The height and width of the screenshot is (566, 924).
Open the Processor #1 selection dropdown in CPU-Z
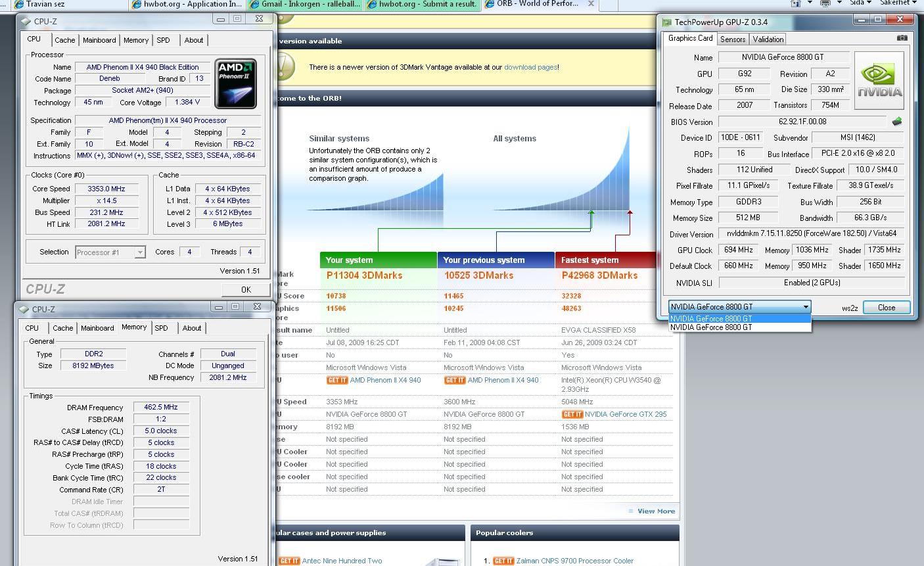140,252
